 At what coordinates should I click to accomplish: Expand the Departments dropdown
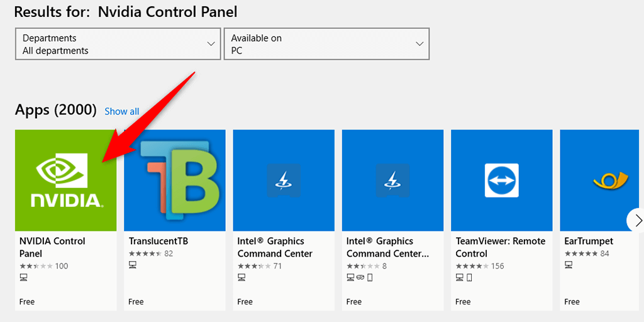118,44
